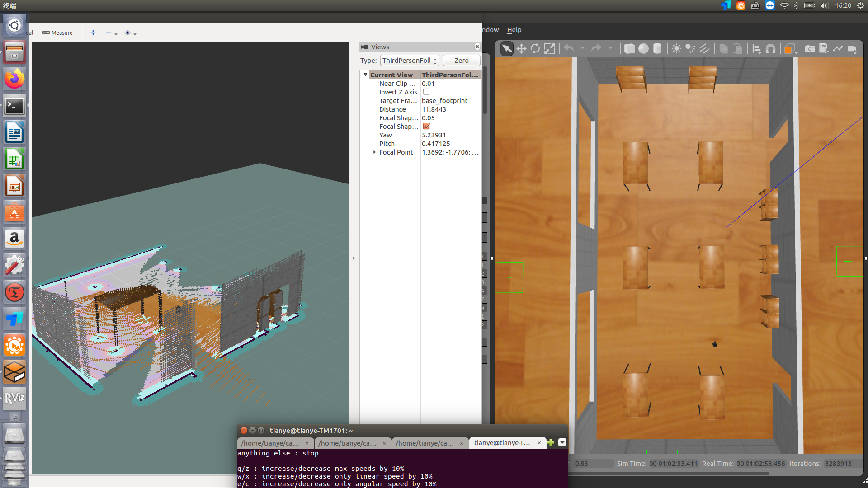
Task: Add a point light source
Action: [x=676, y=49]
